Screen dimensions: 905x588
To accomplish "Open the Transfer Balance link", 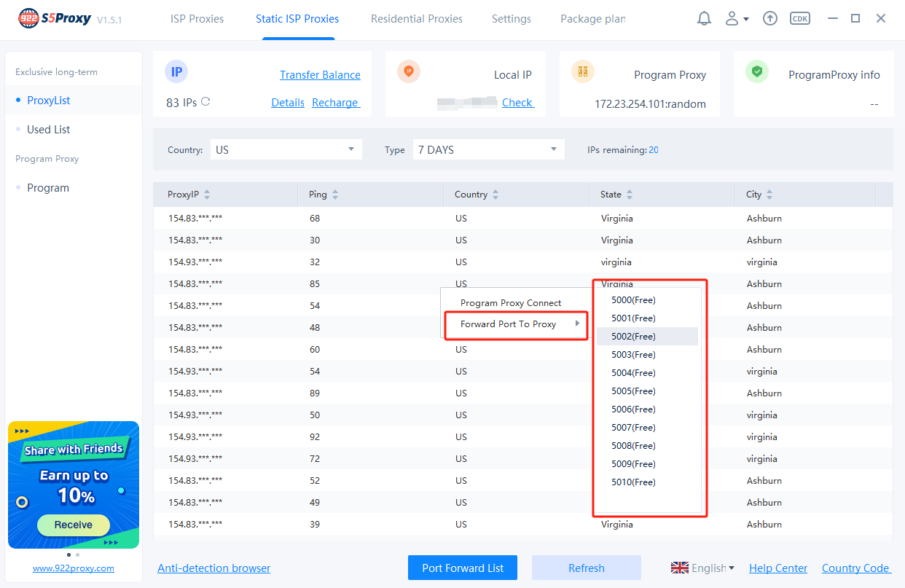I will (x=320, y=75).
